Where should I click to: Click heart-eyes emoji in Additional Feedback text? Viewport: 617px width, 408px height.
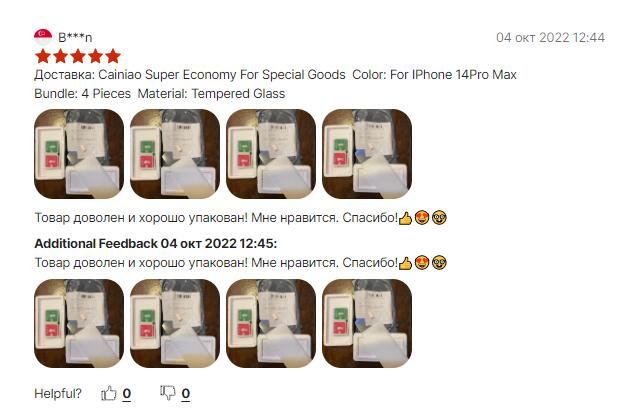coord(422,262)
